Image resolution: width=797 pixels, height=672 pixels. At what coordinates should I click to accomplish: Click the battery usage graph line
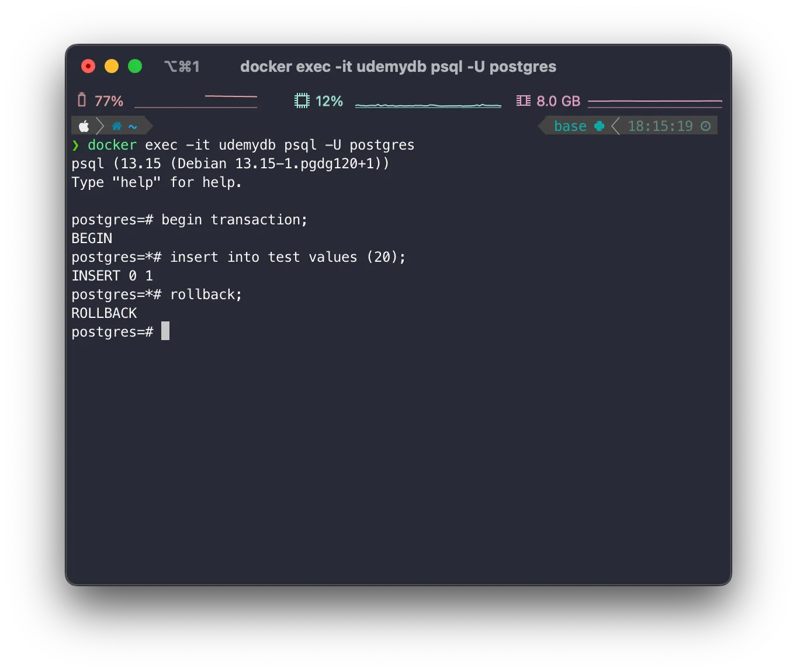coord(196,102)
